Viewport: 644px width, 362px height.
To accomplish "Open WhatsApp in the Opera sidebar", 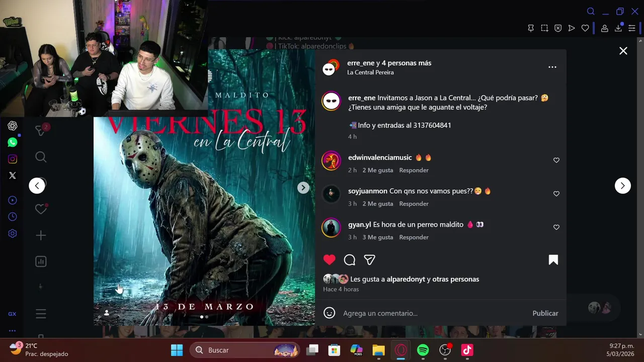I will (13, 142).
